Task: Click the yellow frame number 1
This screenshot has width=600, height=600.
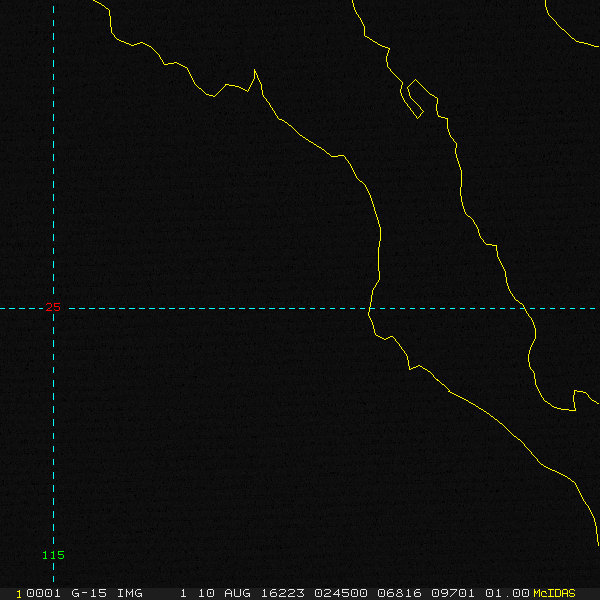Action: tap(19, 594)
